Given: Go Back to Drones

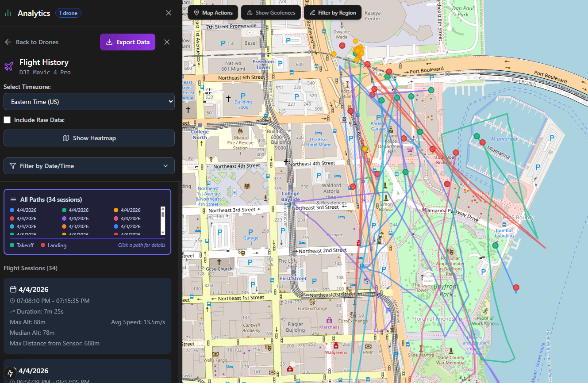Looking at the screenshot, I should pos(31,42).
